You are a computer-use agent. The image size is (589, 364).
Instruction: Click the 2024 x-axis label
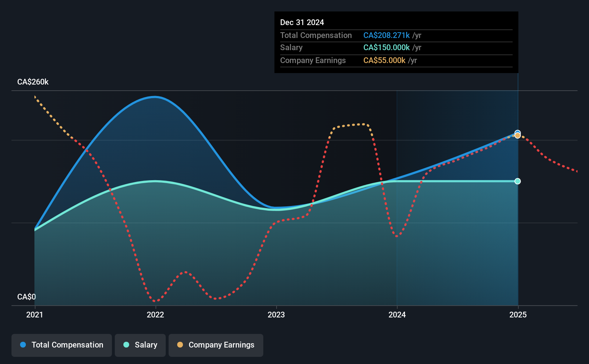pos(397,315)
